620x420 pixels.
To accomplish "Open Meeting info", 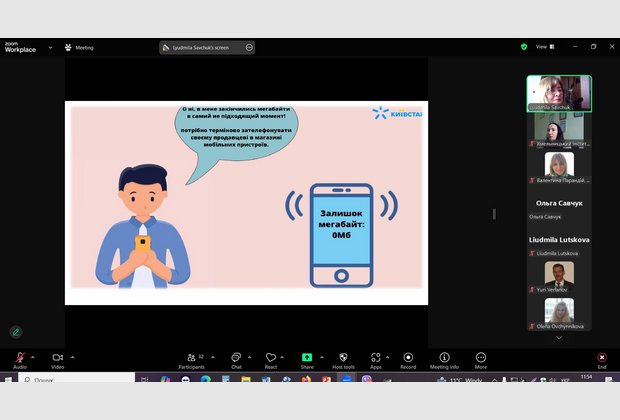I will (x=444, y=358).
